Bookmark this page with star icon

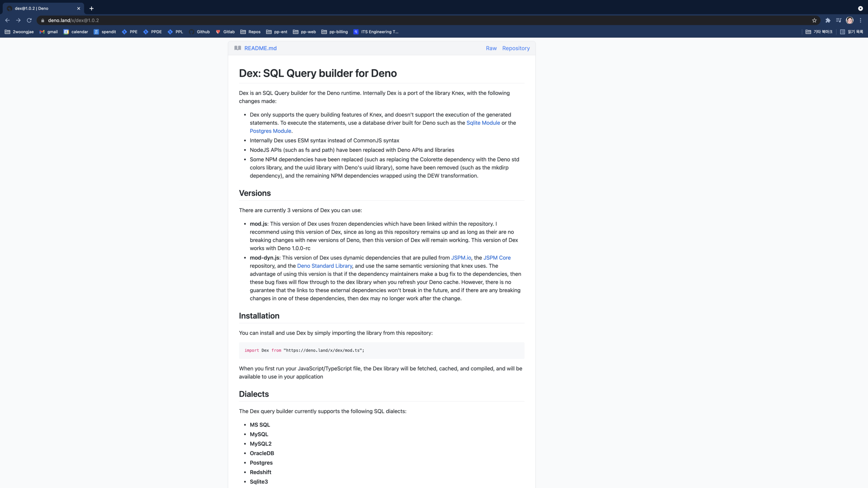click(x=814, y=20)
